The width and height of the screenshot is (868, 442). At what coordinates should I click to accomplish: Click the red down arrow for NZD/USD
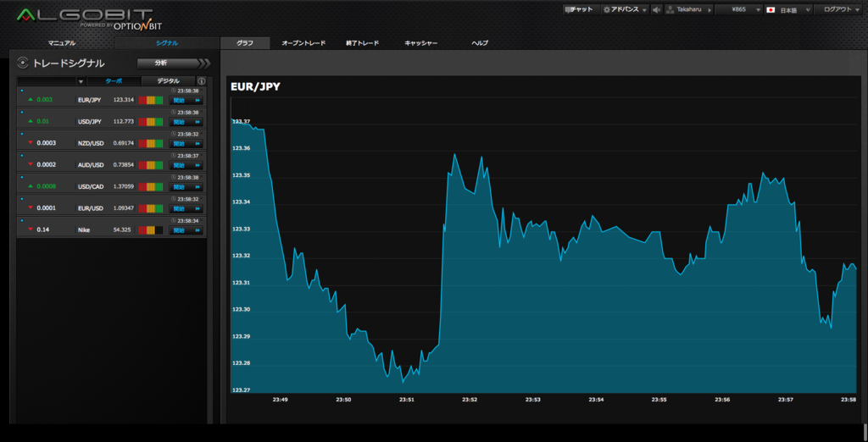pyautogui.click(x=31, y=143)
